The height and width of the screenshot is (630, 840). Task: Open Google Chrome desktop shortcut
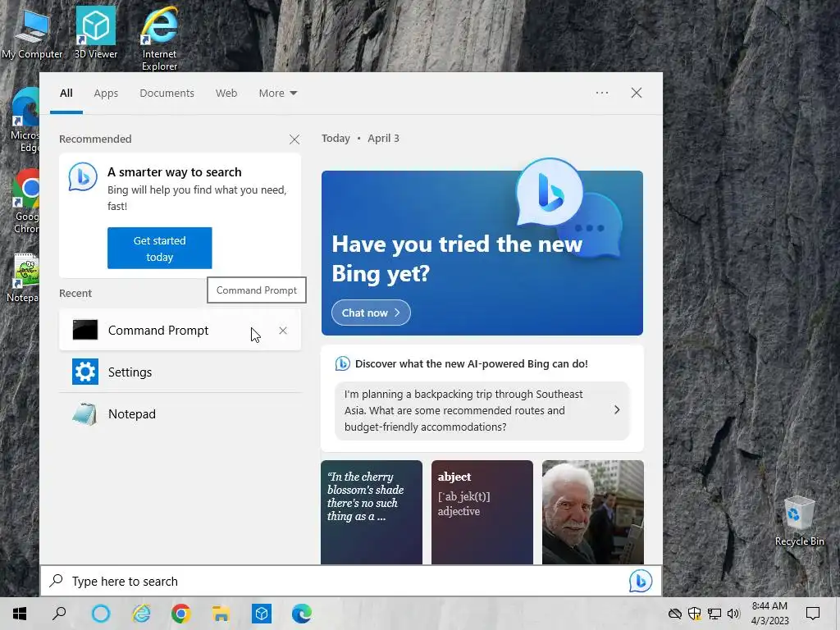[x=25, y=202]
